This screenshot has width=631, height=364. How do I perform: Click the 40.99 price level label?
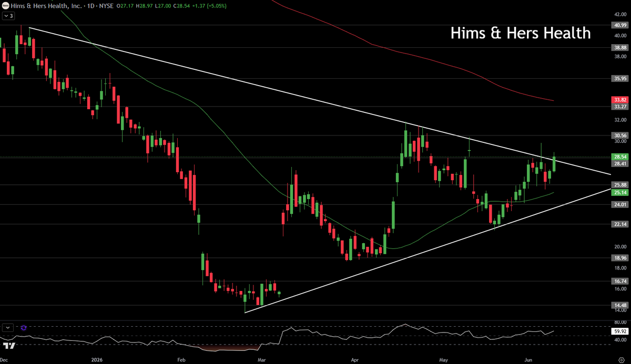pos(619,25)
